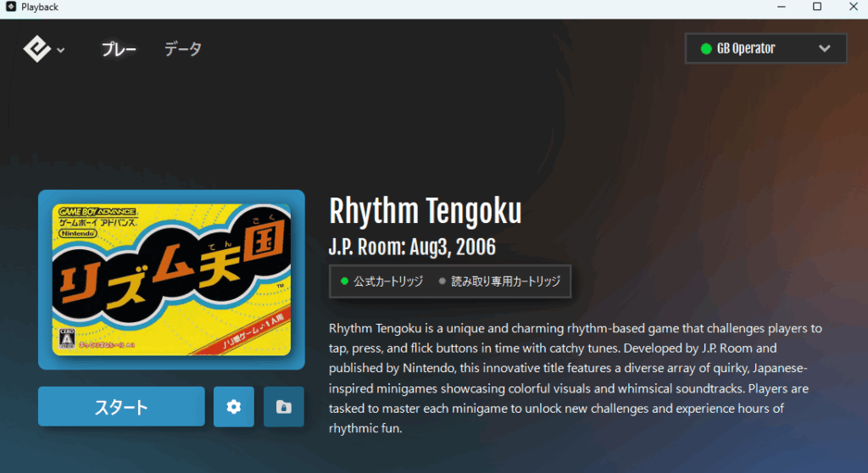Expand the logo menu chevron

(61, 50)
